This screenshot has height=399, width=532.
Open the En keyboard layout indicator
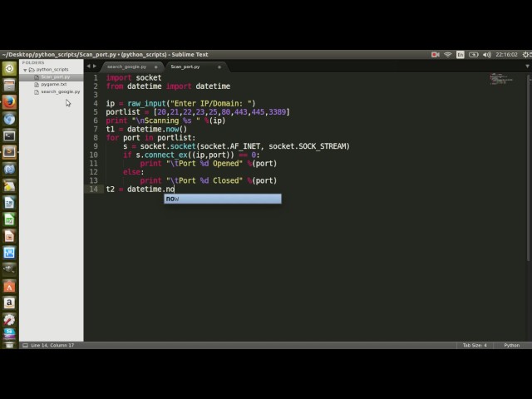460,55
